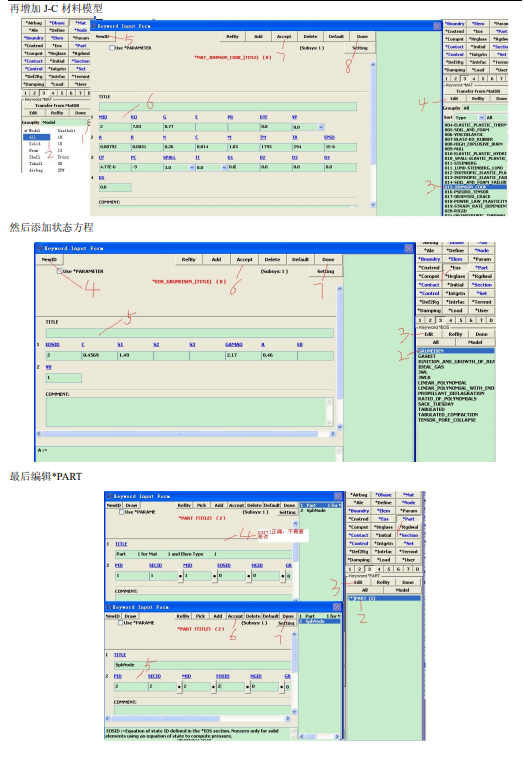Click *Part keyword button beside the PART (2) list

(x=409, y=519)
